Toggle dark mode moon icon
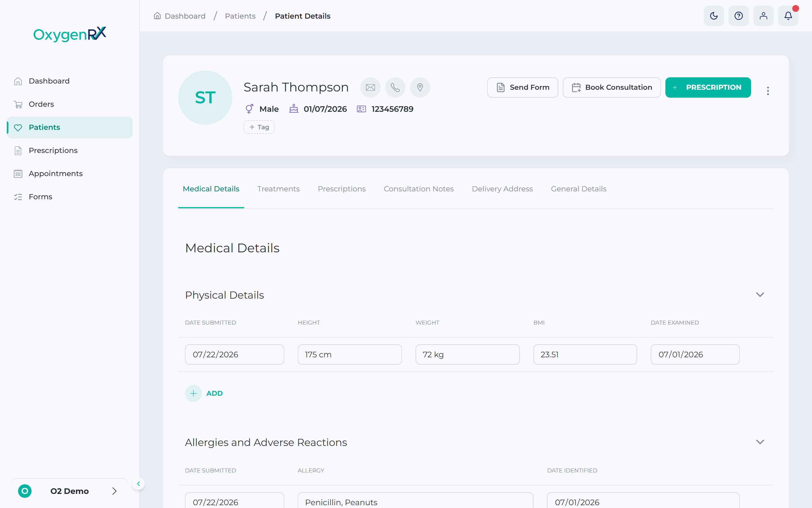This screenshot has height=508, width=812. 714,16
